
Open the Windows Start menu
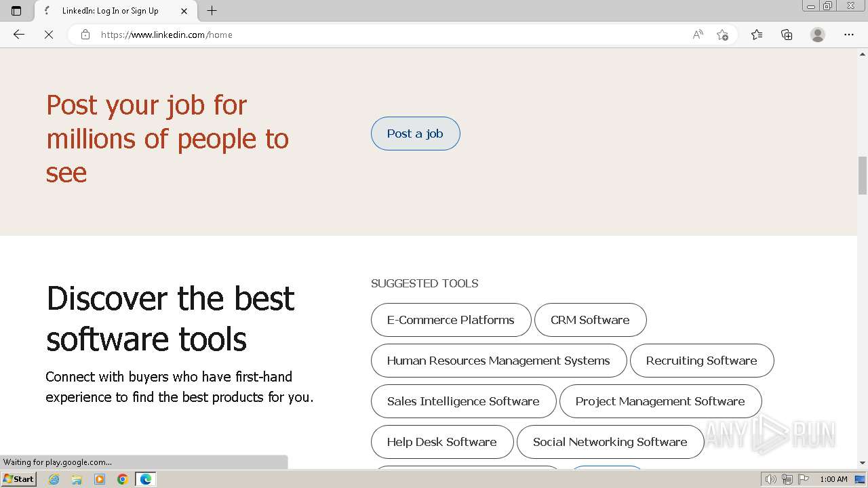coord(19,479)
